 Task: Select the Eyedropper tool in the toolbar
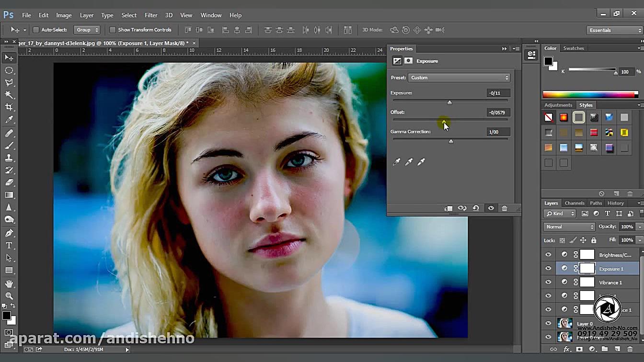9,120
